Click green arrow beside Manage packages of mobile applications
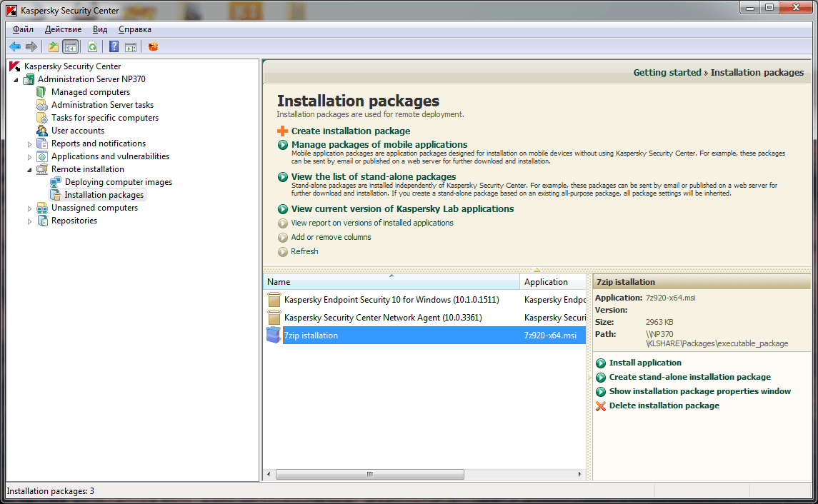818x504 pixels. pyautogui.click(x=283, y=145)
